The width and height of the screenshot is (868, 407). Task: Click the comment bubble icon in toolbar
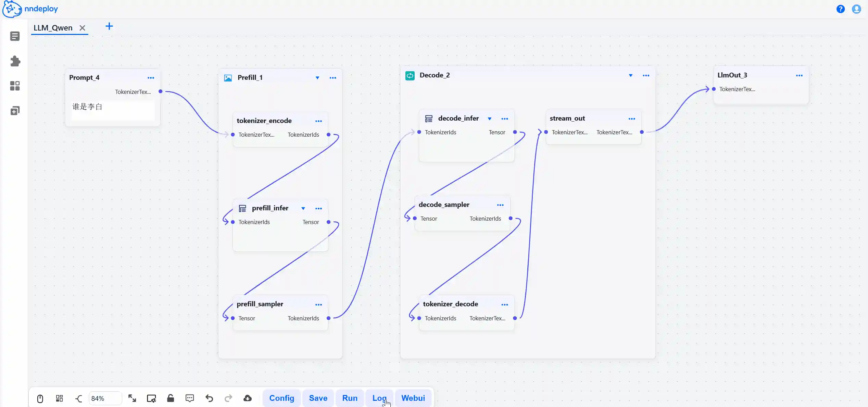tap(190, 398)
